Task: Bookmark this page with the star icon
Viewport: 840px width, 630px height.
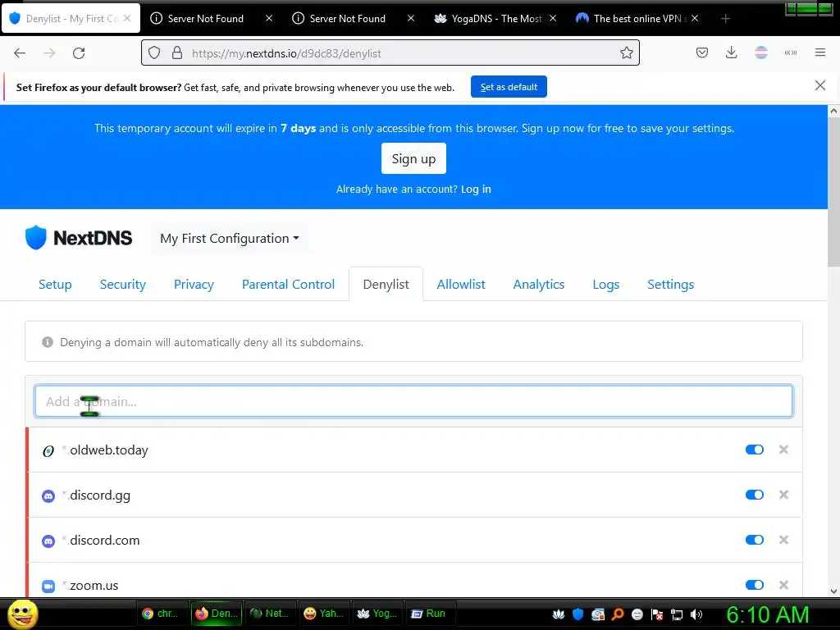Action: (x=626, y=53)
